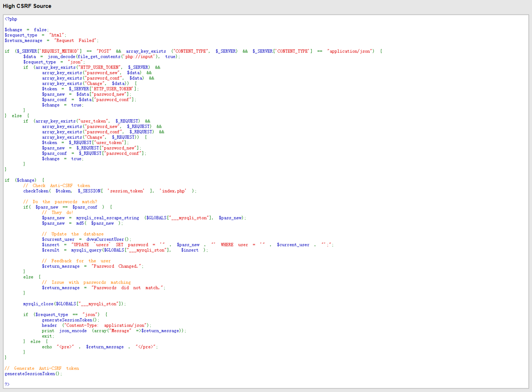Click the "// Check Anti-CSRF token" comment
The height and width of the screenshot is (392, 532).
(x=57, y=186)
